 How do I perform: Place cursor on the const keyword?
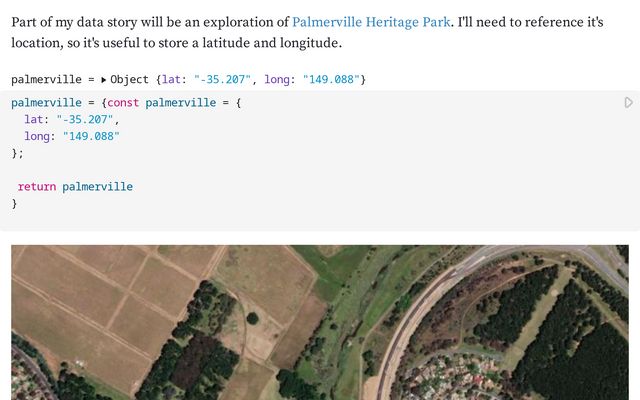point(123,103)
